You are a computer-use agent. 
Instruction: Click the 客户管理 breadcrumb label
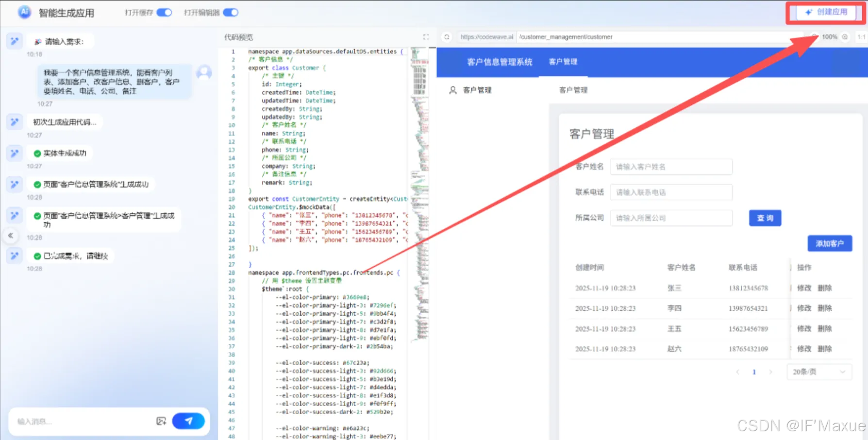click(573, 90)
